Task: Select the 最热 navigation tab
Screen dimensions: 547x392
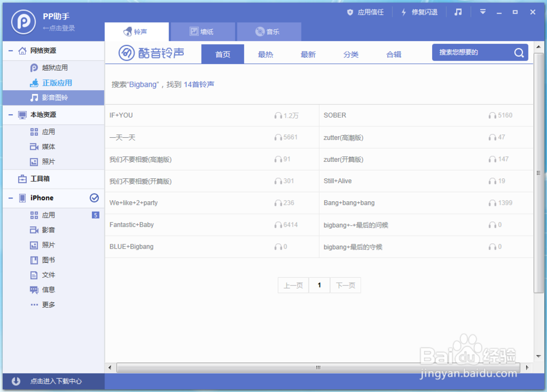Action: coord(265,55)
